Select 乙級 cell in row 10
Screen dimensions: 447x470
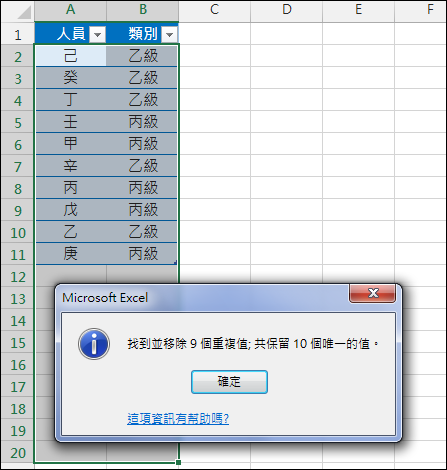[142, 232]
